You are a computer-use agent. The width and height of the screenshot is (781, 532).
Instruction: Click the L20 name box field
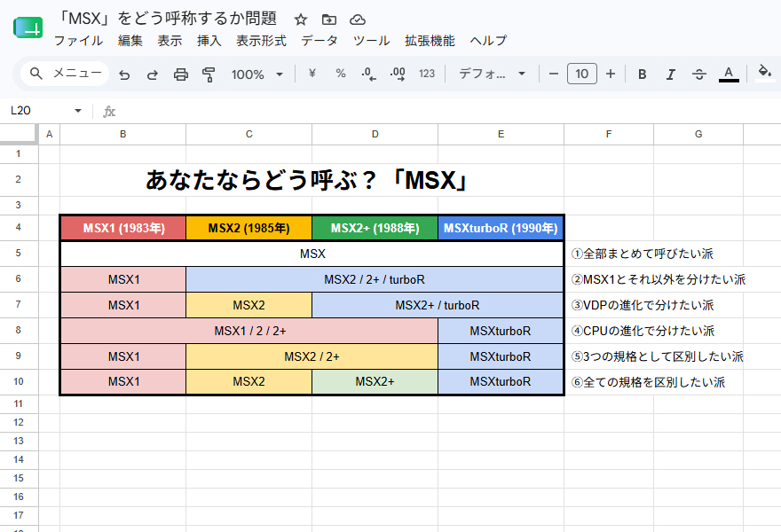click(x=40, y=111)
